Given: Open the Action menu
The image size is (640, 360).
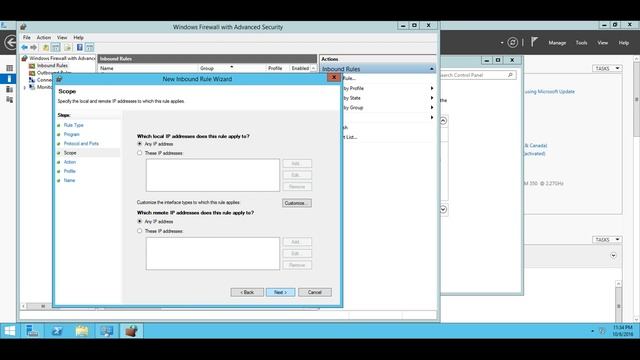Looking at the screenshot, I should (44, 38).
